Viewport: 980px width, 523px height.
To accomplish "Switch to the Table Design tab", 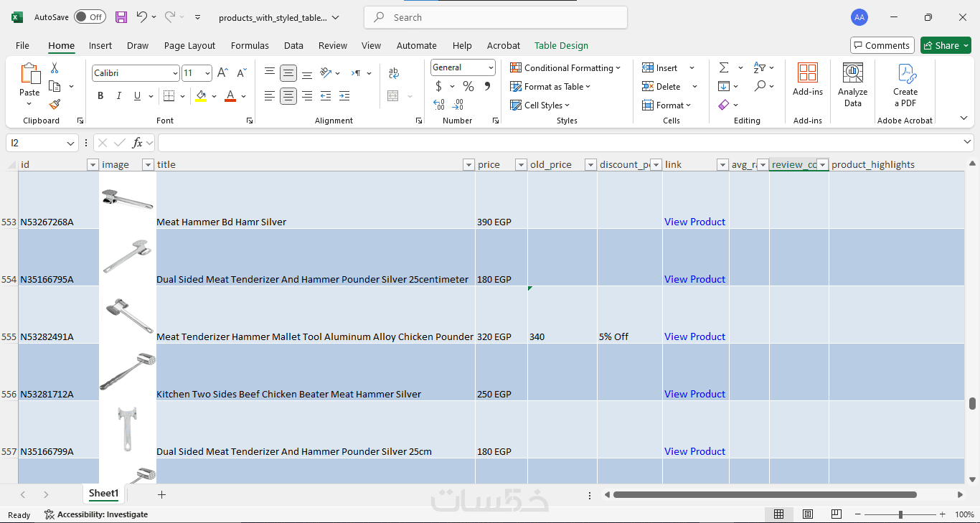I will [x=561, y=45].
